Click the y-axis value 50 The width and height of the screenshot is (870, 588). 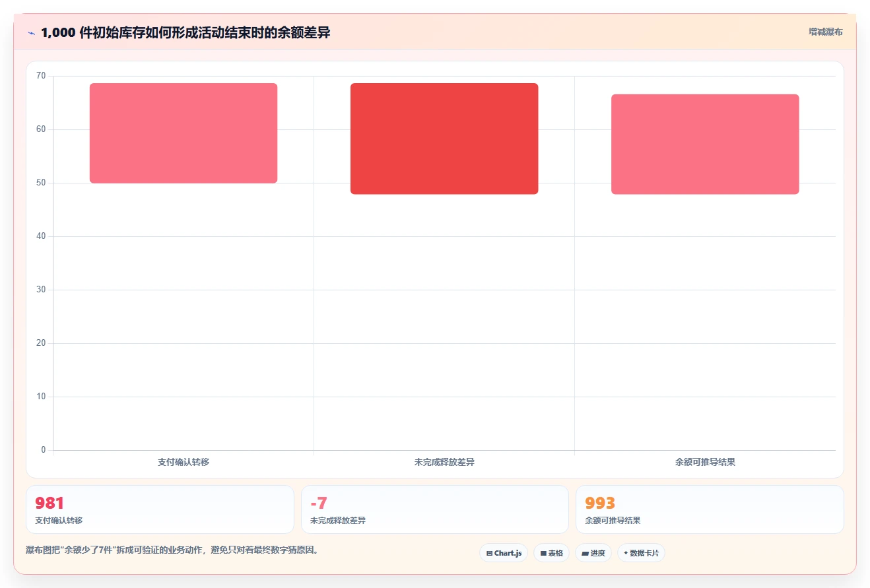point(41,183)
